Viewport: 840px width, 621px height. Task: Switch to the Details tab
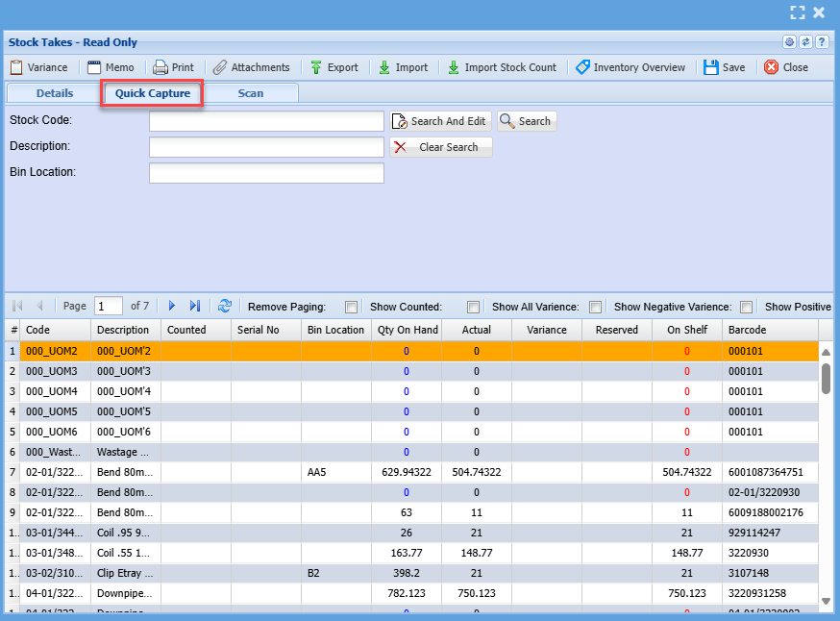coord(55,93)
